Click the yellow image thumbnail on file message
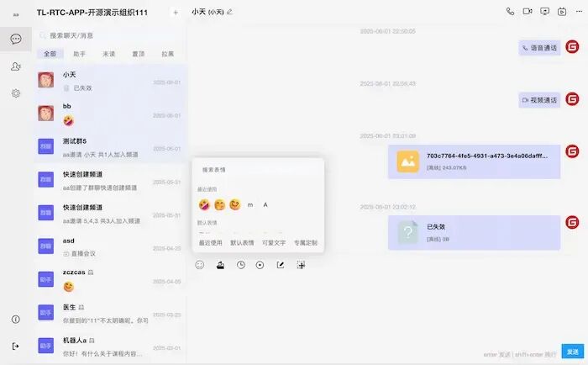588x365 pixels. point(407,161)
